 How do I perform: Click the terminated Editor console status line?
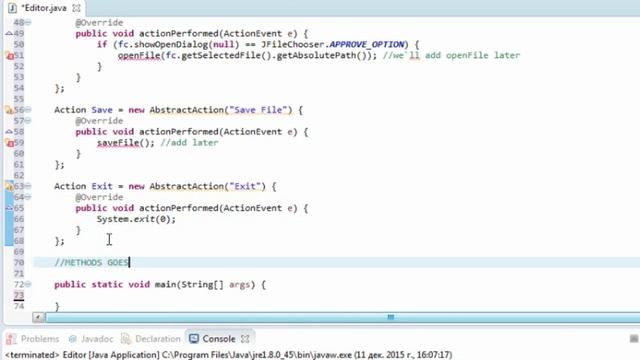pyautogui.click(x=229, y=355)
